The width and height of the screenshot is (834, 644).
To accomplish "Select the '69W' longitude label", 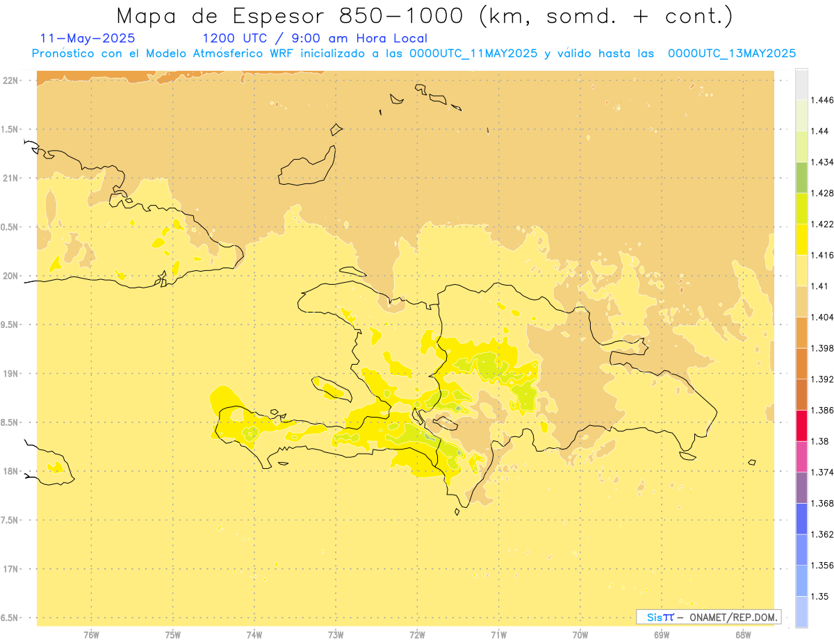I will (x=662, y=635).
